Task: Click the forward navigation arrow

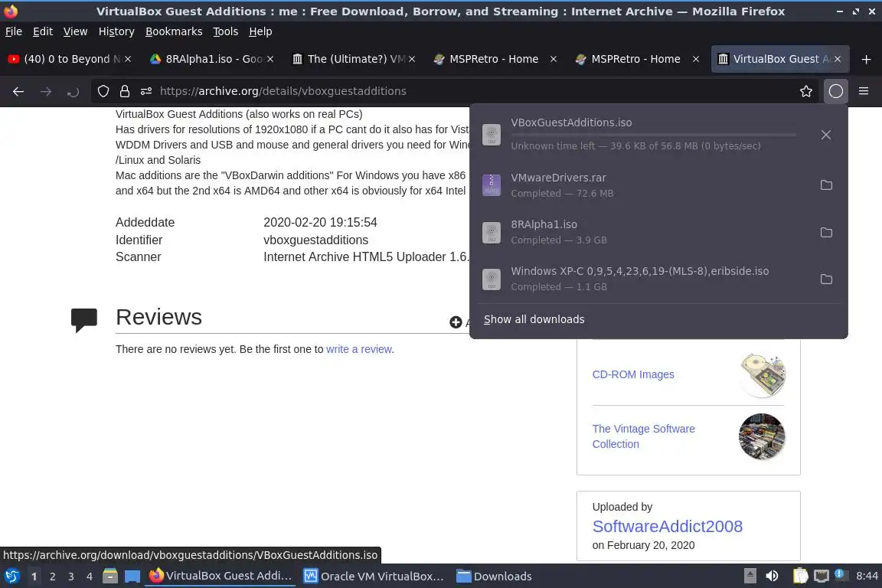Action: (x=46, y=91)
